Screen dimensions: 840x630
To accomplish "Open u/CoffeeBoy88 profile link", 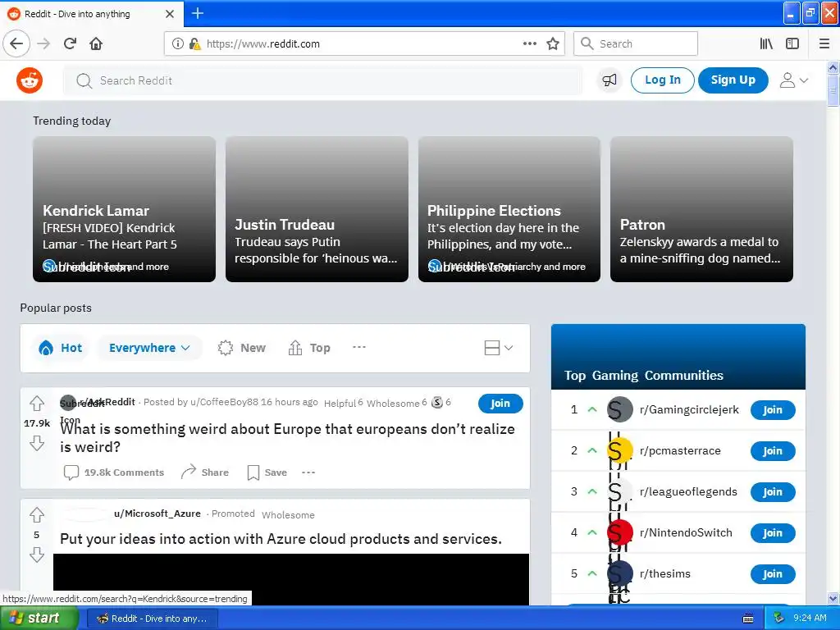I will pyautogui.click(x=224, y=402).
